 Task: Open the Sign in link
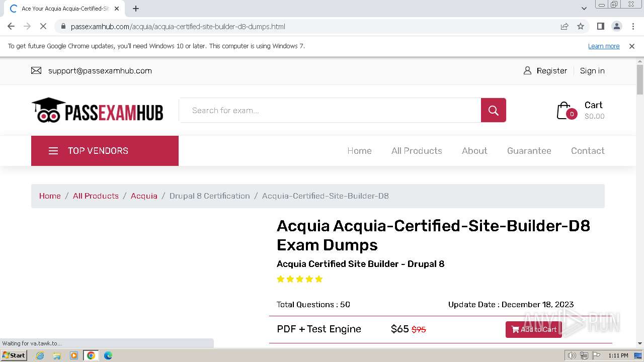[592, 71]
